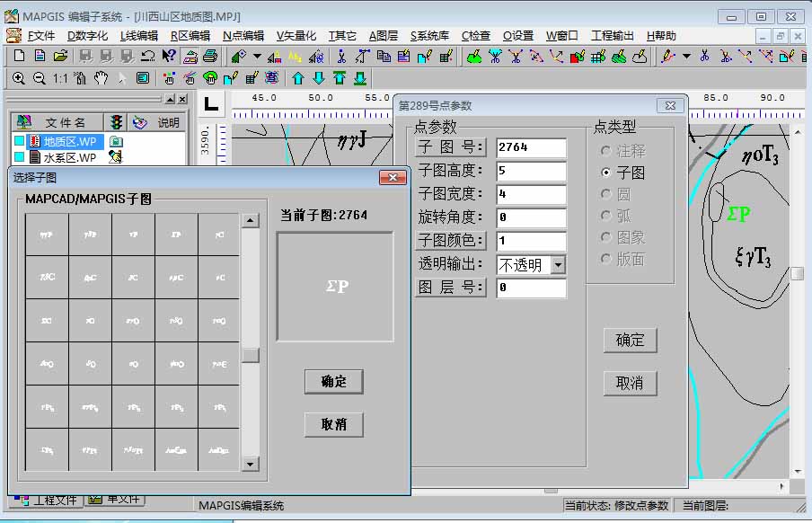812x523 pixels.
Task: Click the full-window view icon
Action: (x=143, y=78)
